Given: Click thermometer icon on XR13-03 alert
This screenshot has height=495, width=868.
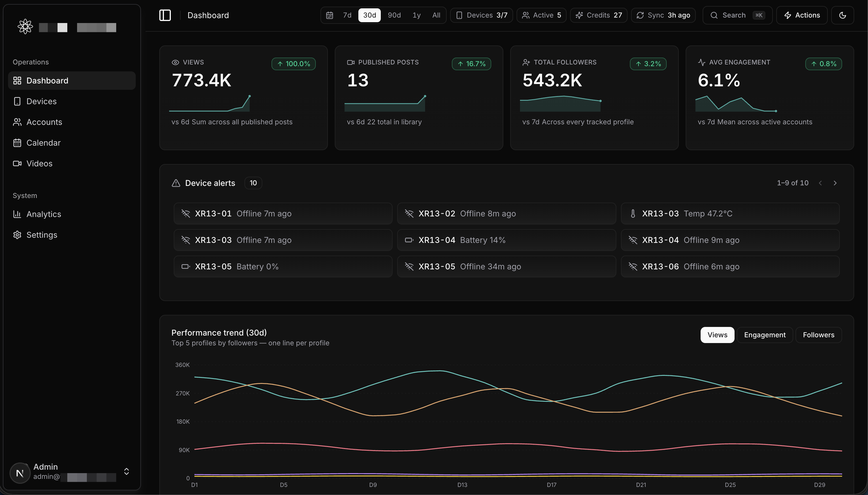Looking at the screenshot, I should click(633, 214).
